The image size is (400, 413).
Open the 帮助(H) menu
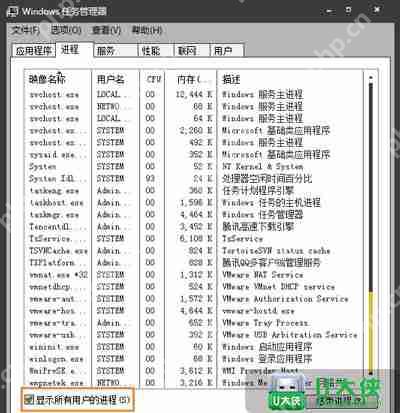click(147, 30)
